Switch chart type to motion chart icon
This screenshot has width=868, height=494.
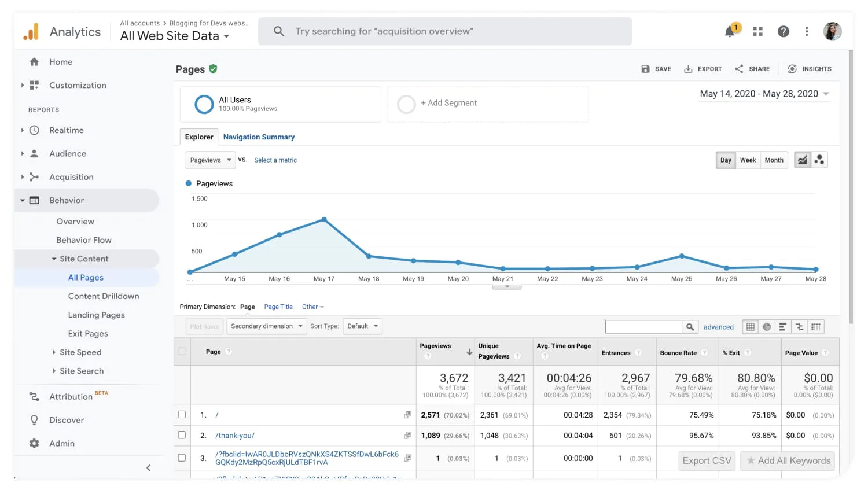[818, 160]
